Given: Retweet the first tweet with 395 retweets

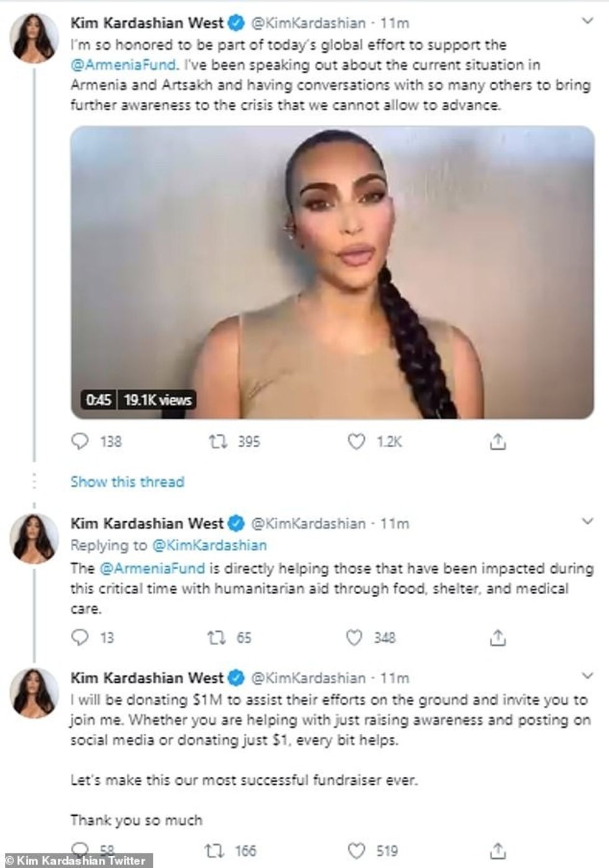Looking at the screenshot, I should [217, 442].
